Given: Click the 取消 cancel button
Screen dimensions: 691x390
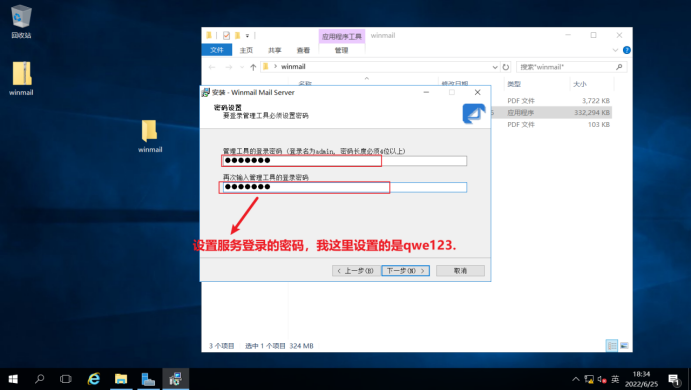Looking at the screenshot, I should (460, 271).
